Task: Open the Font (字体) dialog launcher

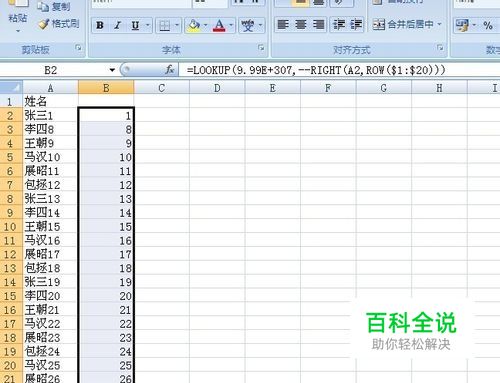Action: tap(261, 48)
